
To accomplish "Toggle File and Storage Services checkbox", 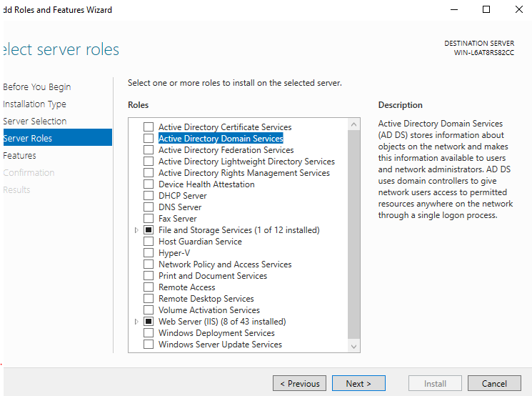I will coord(149,230).
